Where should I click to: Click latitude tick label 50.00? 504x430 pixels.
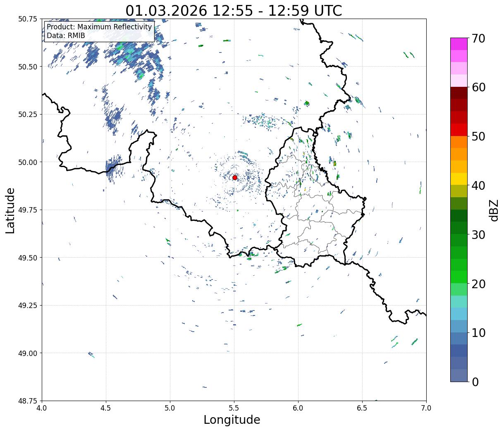coord(27,162)
